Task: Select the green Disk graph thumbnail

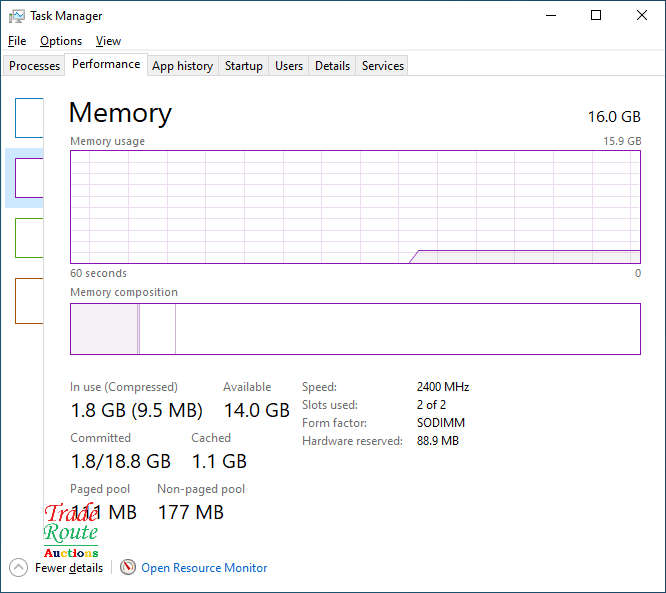Action: click(29, 238)
